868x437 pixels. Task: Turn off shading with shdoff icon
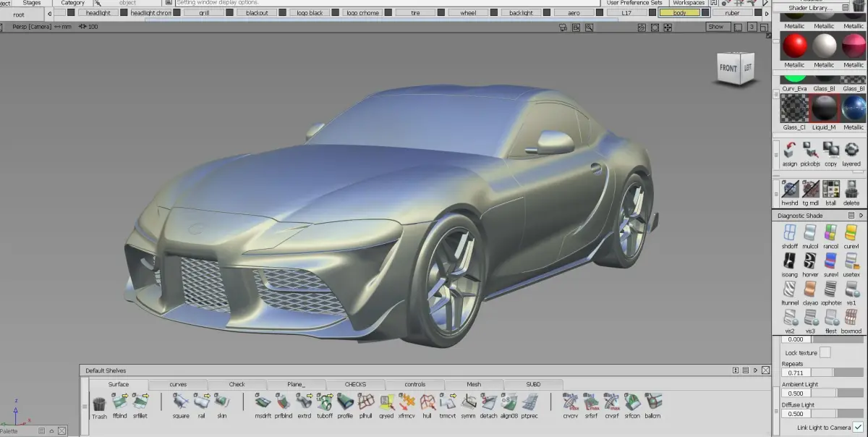tap(790, 235)
